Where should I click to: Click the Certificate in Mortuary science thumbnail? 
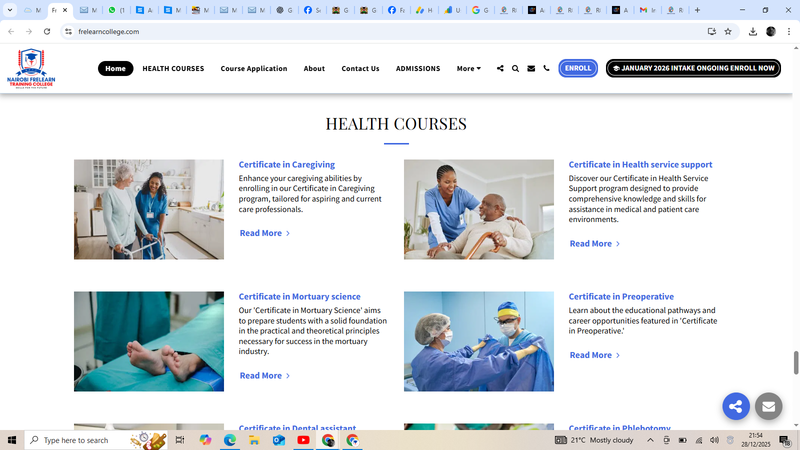149,341
